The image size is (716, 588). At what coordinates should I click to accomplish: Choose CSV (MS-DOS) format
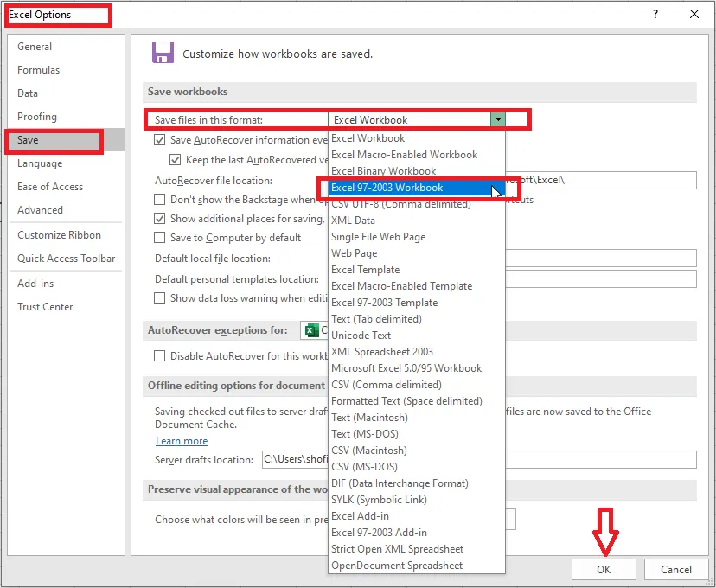tap(417, 467)
